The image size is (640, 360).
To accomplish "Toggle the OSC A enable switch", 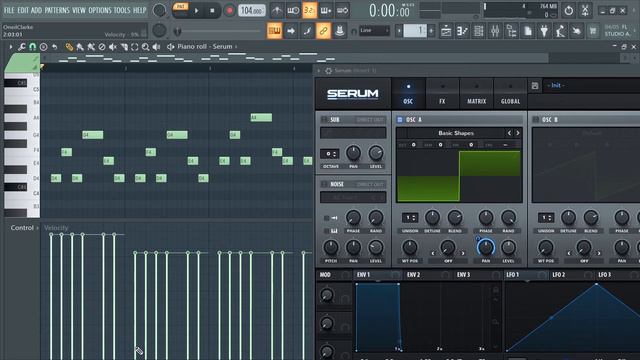I will pyautogui.click(x=400, y=120).
